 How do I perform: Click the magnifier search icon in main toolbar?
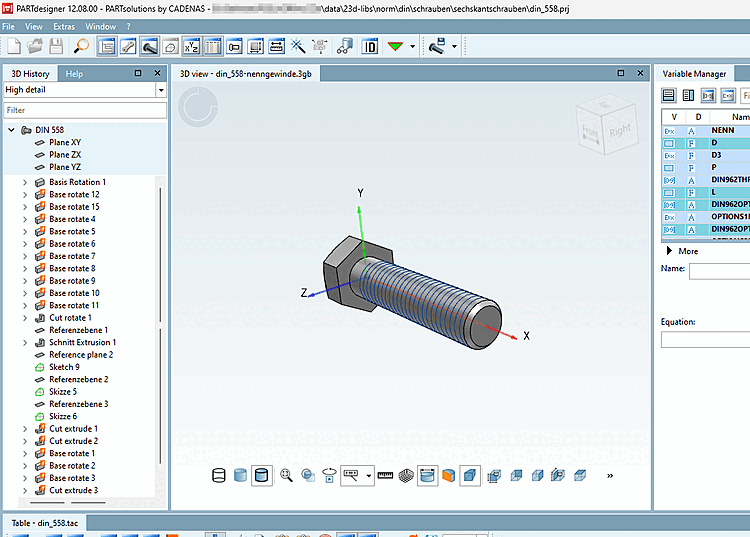pos(82,46)
